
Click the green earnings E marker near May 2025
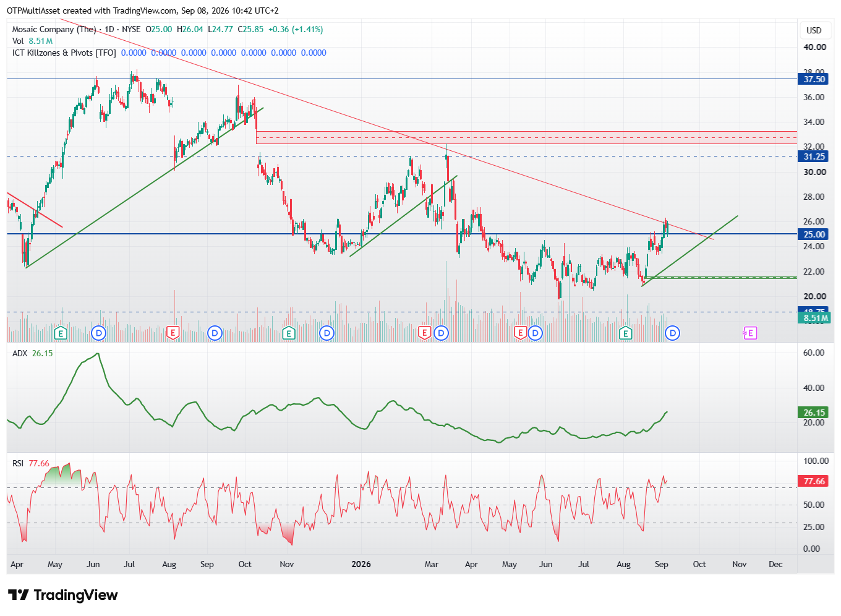tap(61, 333)
